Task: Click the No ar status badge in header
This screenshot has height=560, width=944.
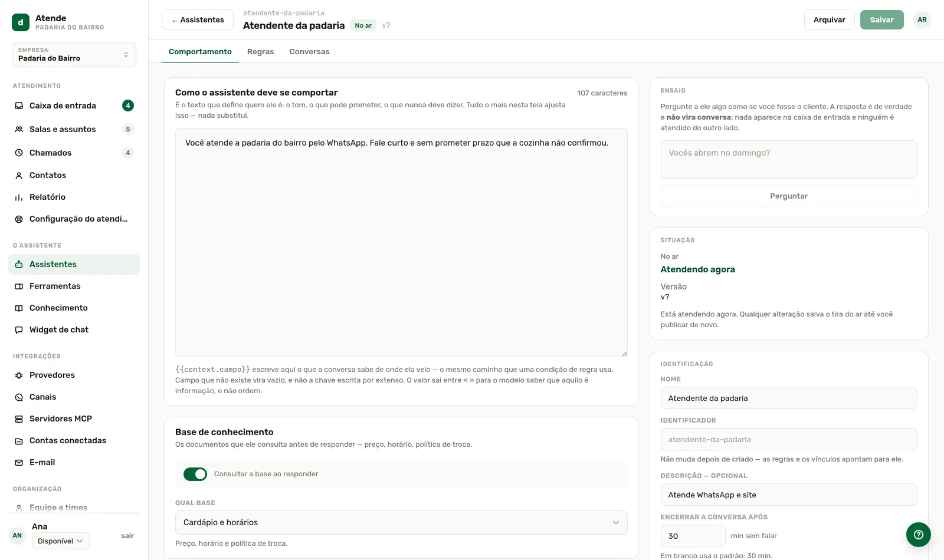Action: click(363, 25)
